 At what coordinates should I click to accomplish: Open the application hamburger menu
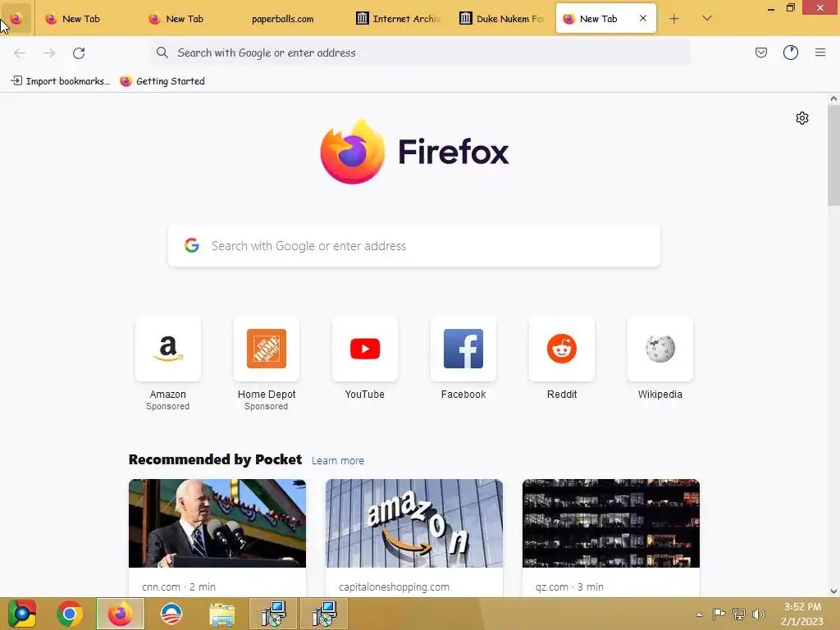point(820,52)
